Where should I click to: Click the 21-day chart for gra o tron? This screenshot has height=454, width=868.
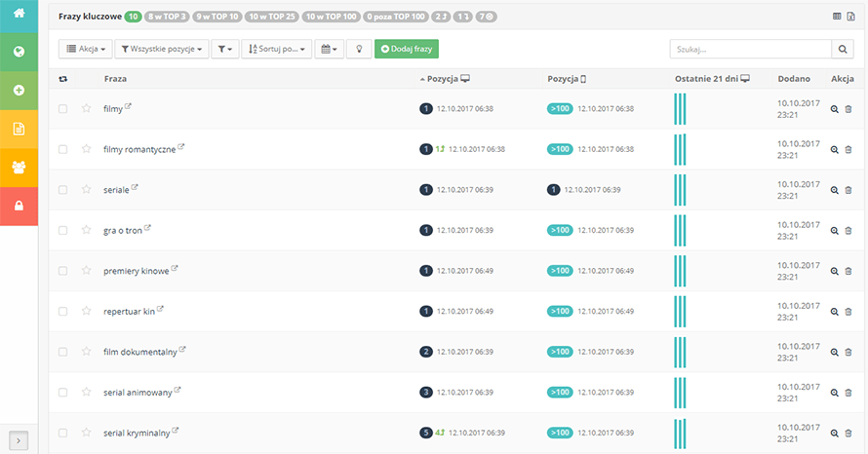[x=680, y=230]
